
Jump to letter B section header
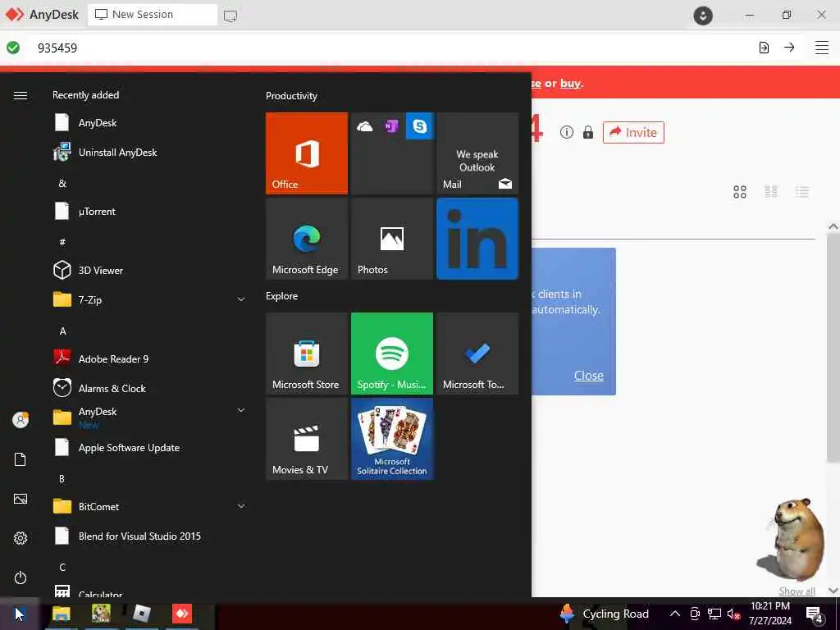(62, 478)
